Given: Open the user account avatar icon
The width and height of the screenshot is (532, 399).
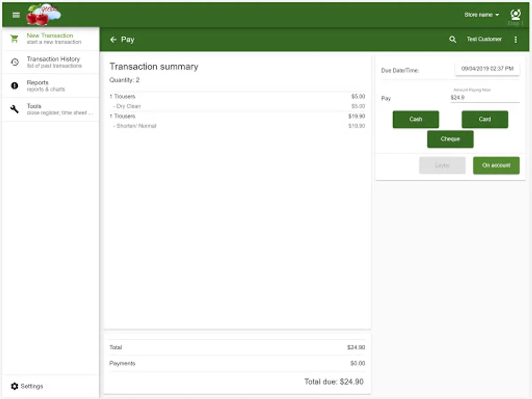Looking at the screenshot, I should [x=515, y=15].
